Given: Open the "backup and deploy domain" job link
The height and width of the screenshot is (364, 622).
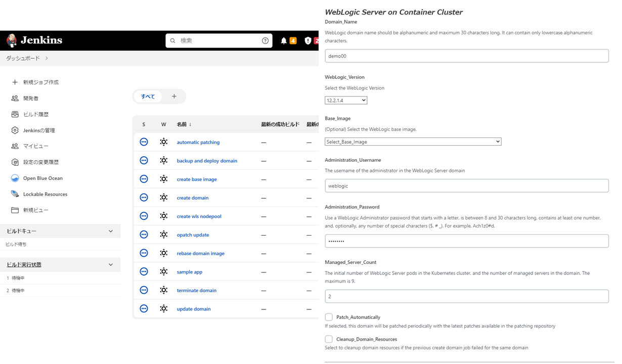Looking at the screenshot, I should click(208, 160).
